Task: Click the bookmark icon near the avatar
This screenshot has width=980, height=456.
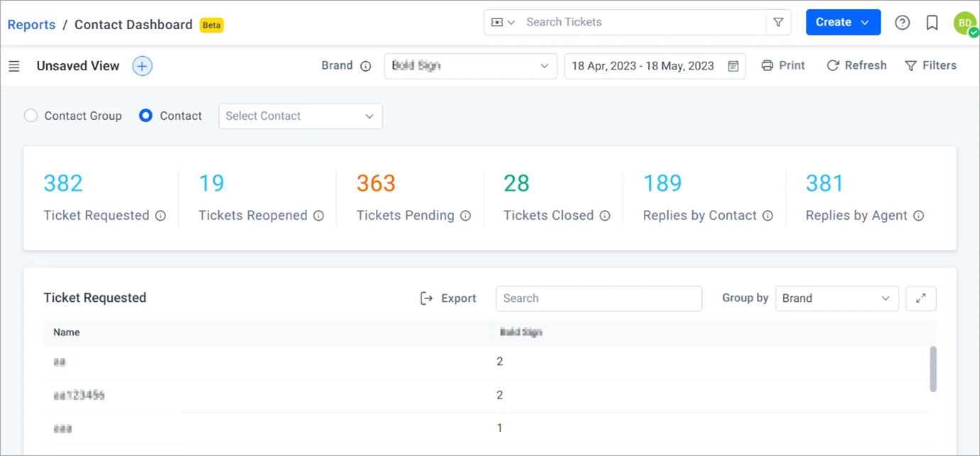Action: (932, 22)
